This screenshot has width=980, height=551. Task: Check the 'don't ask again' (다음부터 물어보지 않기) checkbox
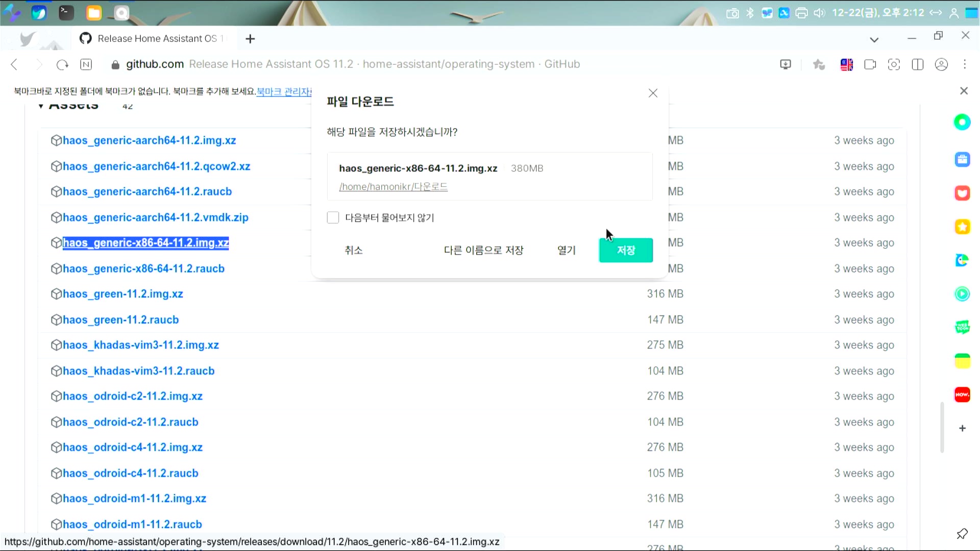coord(333,218)
